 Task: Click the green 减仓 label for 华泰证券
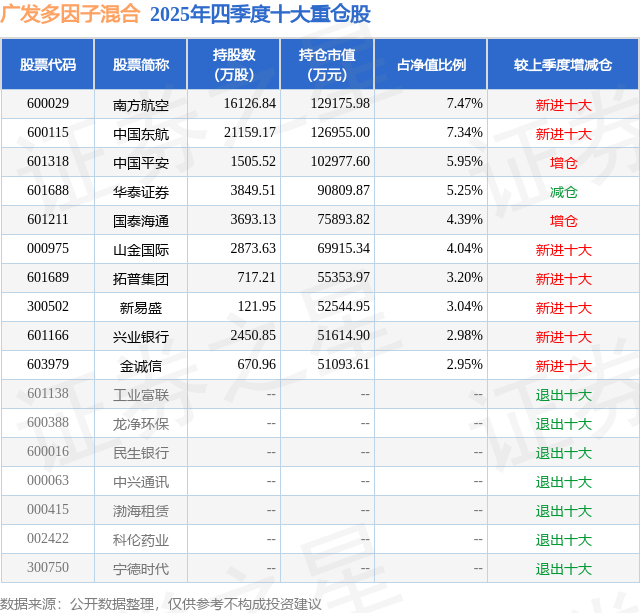(563, 192)
